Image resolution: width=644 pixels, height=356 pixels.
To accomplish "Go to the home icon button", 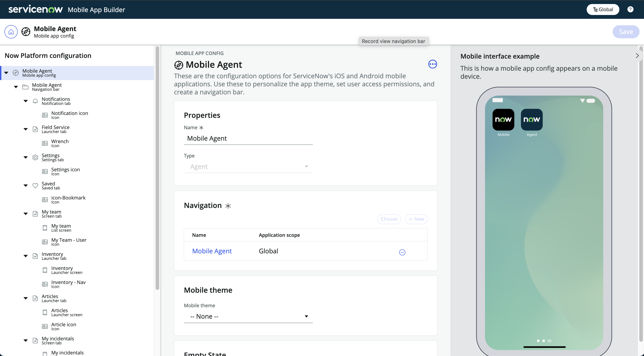I will point(11,32).
